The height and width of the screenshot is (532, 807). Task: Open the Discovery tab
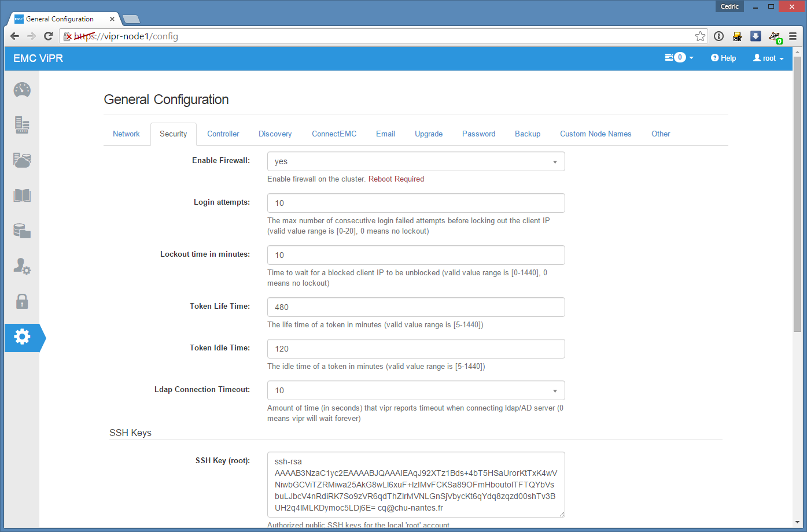275,134
